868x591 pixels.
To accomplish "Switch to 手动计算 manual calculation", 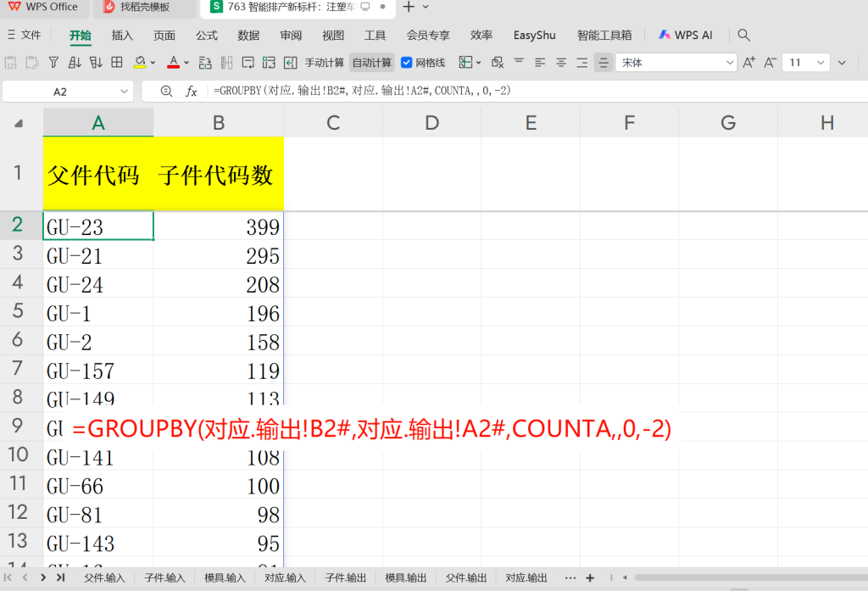I will point(325,63).
